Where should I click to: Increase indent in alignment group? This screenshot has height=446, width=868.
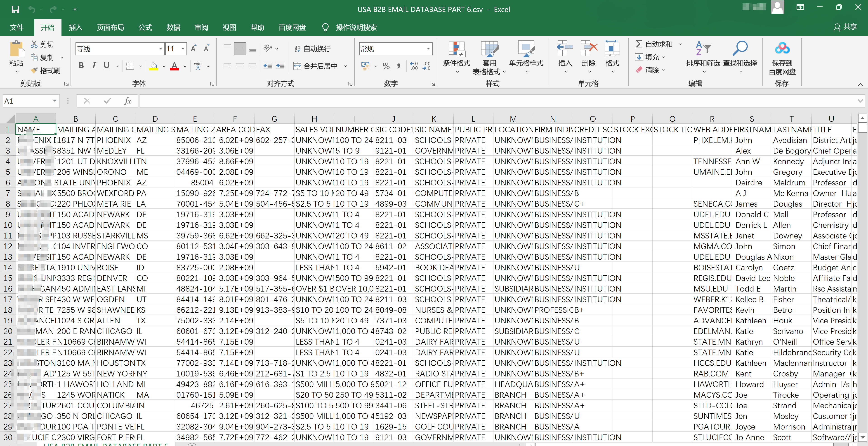click(x=280, y=66)
